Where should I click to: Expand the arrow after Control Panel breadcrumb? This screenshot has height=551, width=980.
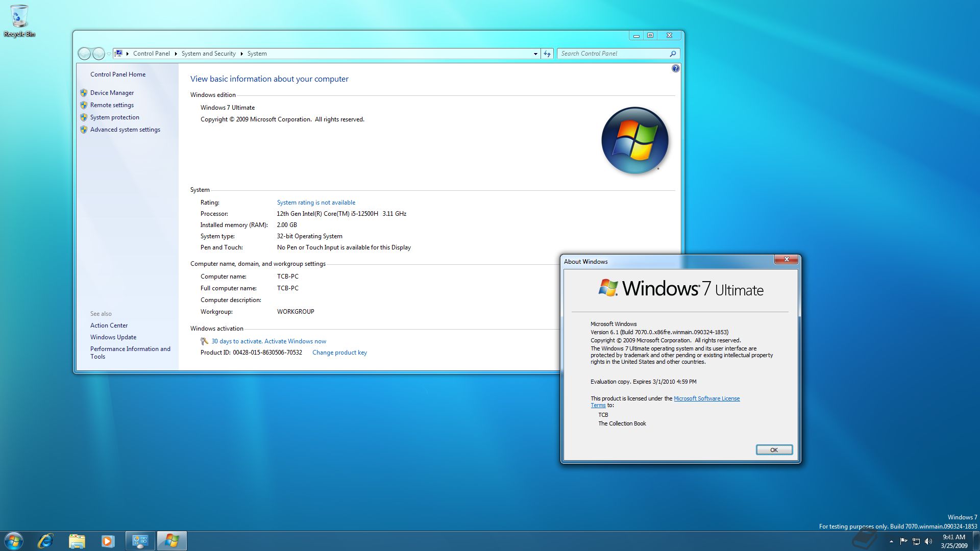pyautogui.click(x=176, y=54)
